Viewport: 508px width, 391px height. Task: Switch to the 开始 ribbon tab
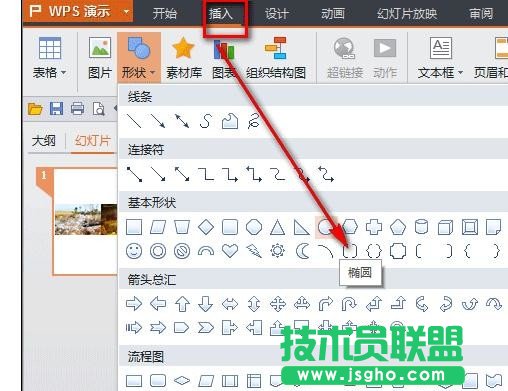(x=164, y=14)
